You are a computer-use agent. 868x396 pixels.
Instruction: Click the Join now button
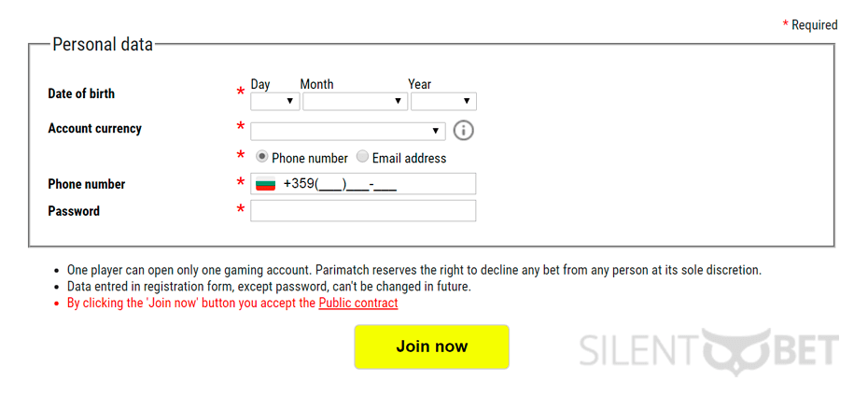pyautogui.click(x=432, y=346)
